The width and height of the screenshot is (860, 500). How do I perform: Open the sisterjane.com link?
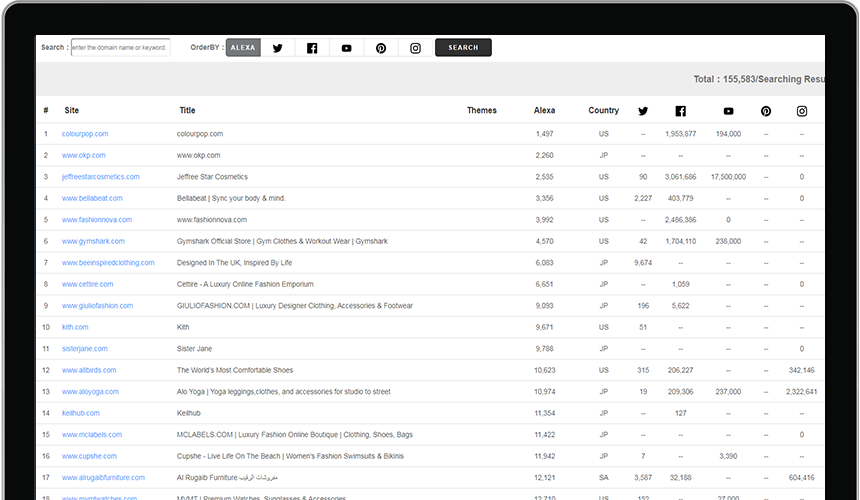click(84, 349)
